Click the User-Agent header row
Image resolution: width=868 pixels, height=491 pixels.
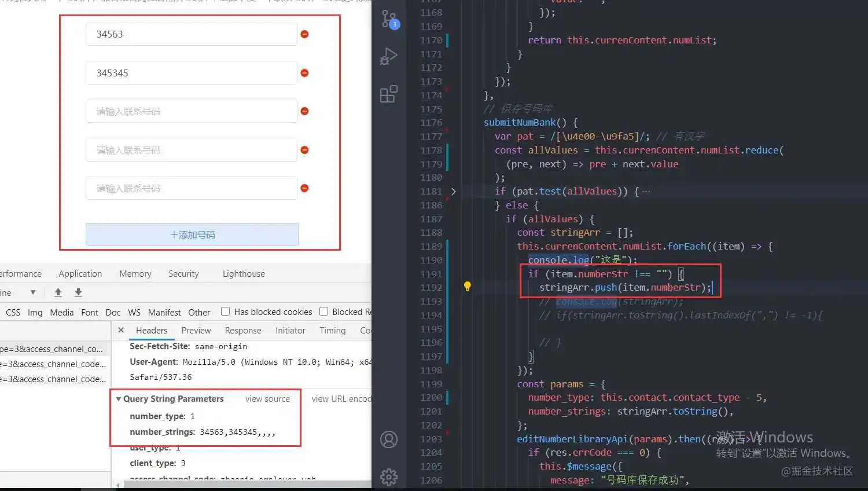(250, 362)
